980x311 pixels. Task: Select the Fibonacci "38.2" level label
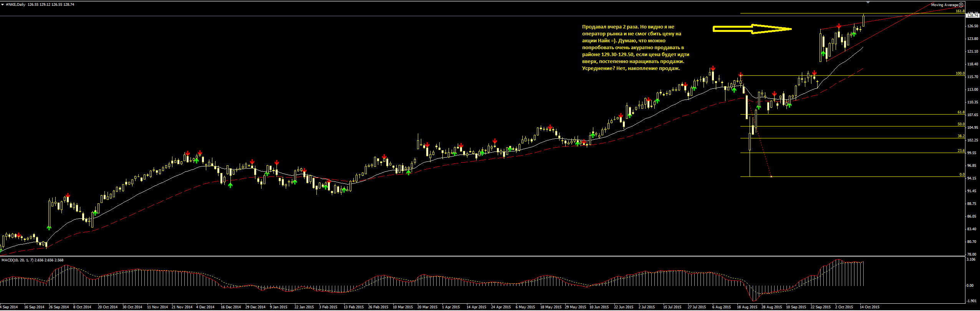coord(961,136)
